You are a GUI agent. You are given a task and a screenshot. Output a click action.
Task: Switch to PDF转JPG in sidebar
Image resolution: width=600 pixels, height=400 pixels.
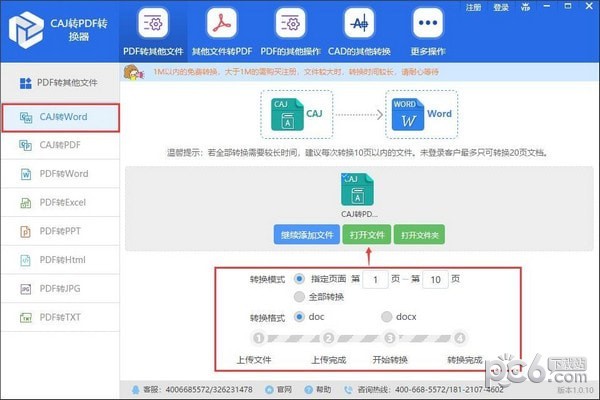point(61,289)
